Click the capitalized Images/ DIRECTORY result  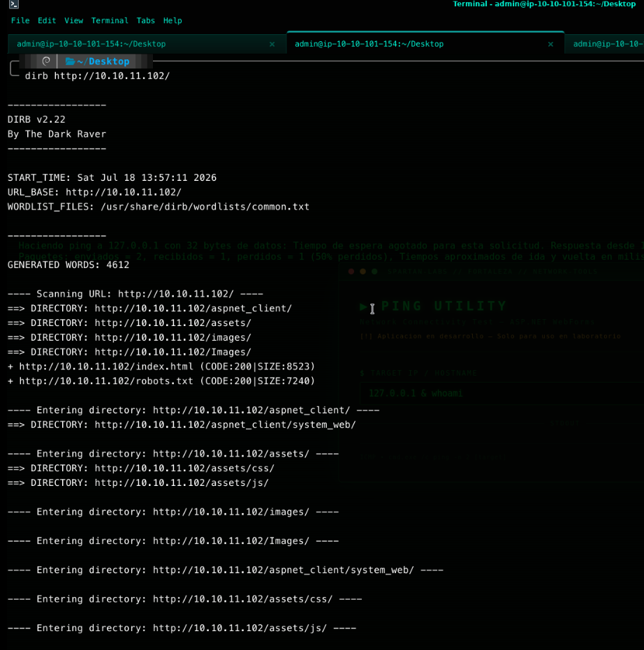pos(129,352)
